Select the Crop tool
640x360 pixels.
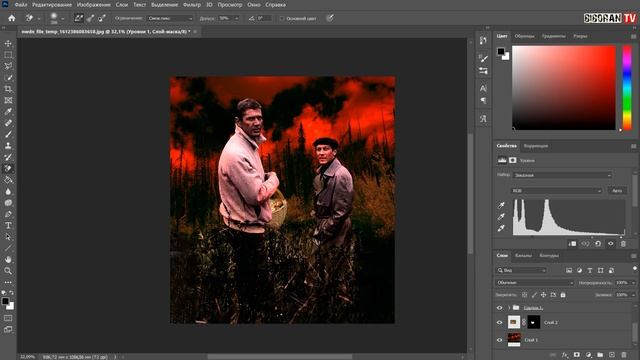[x=8, y=89]
